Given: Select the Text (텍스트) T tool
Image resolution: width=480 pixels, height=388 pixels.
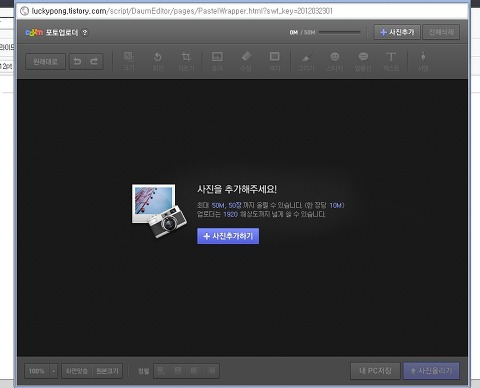Looking at the screenshot, I should 391,61.
